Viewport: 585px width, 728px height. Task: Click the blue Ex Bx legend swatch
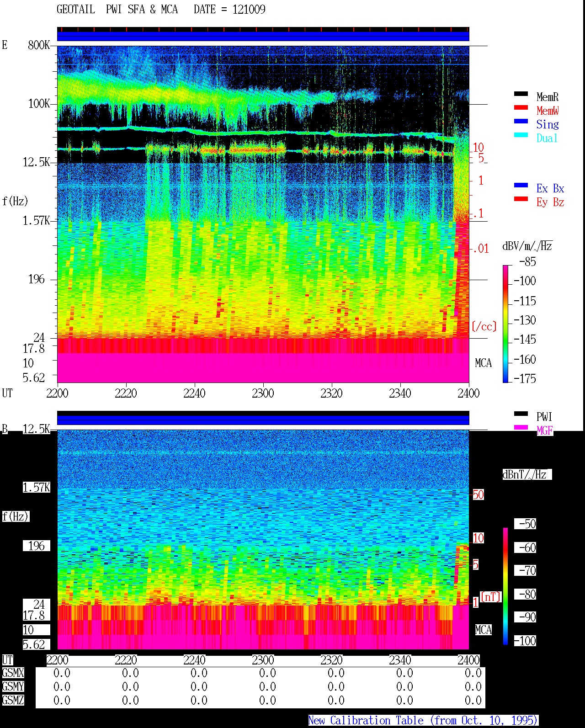coord(521,186)
